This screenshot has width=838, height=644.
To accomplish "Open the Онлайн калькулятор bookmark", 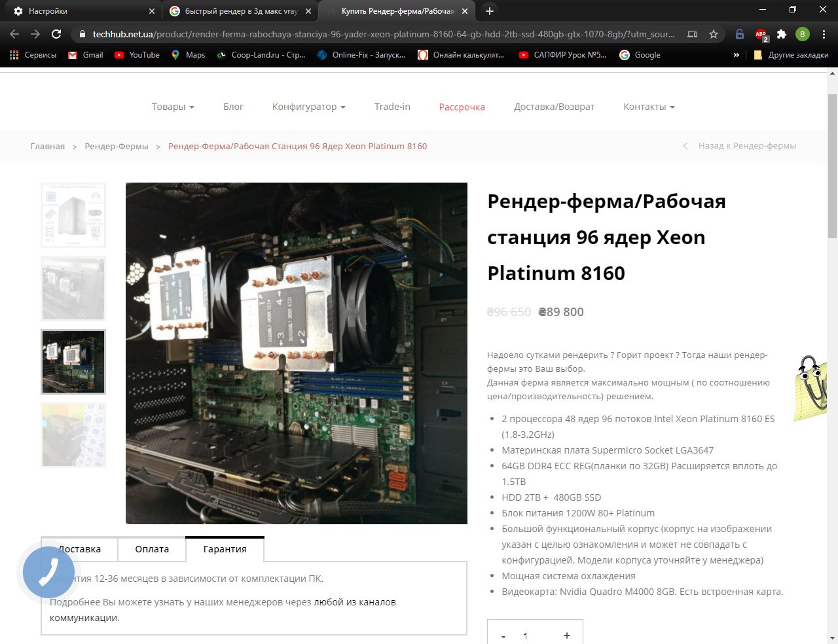I will [462, 55].
